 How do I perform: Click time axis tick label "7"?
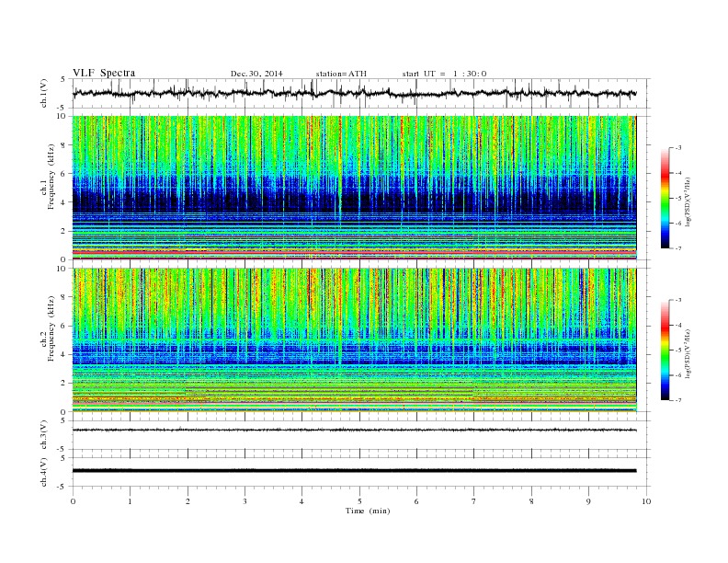[x=474, y=501]
